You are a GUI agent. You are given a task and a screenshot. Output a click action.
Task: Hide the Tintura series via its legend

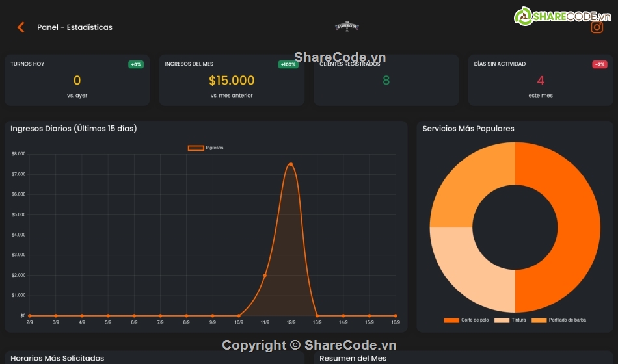[x=510, y=320]
